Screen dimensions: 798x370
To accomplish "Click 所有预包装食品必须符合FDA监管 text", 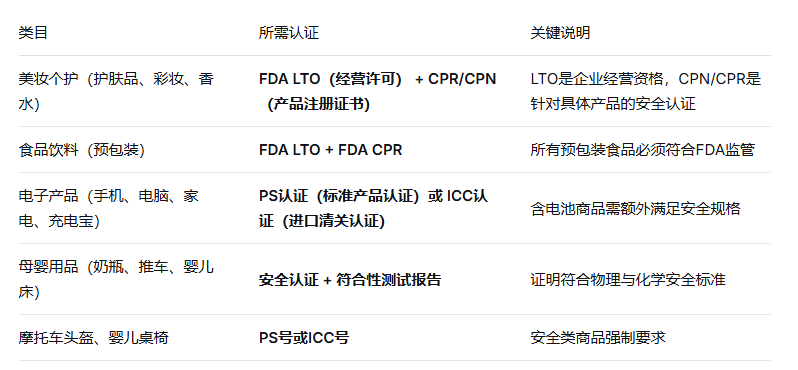I will (x=642, y=150).
